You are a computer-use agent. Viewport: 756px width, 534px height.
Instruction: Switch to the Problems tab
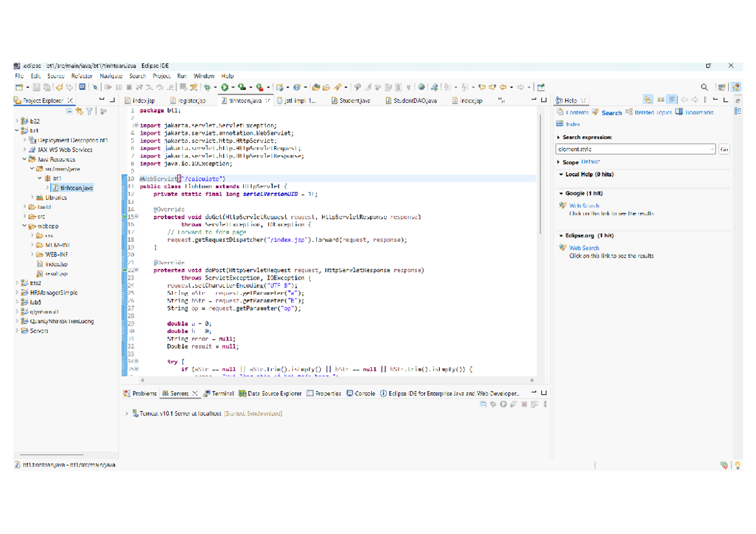[x=140, y=393]
